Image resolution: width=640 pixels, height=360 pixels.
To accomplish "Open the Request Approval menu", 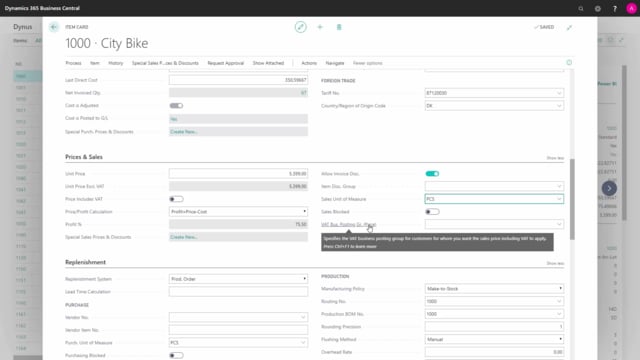I will (x=225, y=63).
